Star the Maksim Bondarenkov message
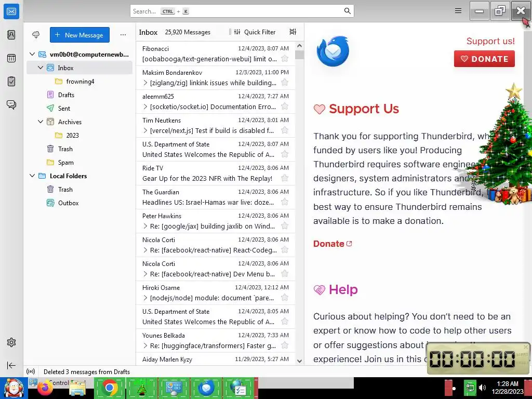Image resolution: width=532 pixels, height=399 pixels. pyautogui.click(x=285, y=83)
